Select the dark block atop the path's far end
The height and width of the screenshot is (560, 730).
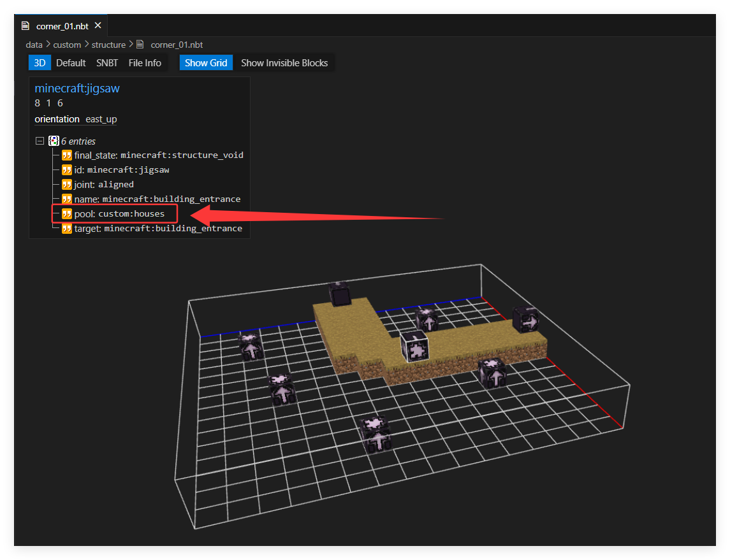[339, 294]
